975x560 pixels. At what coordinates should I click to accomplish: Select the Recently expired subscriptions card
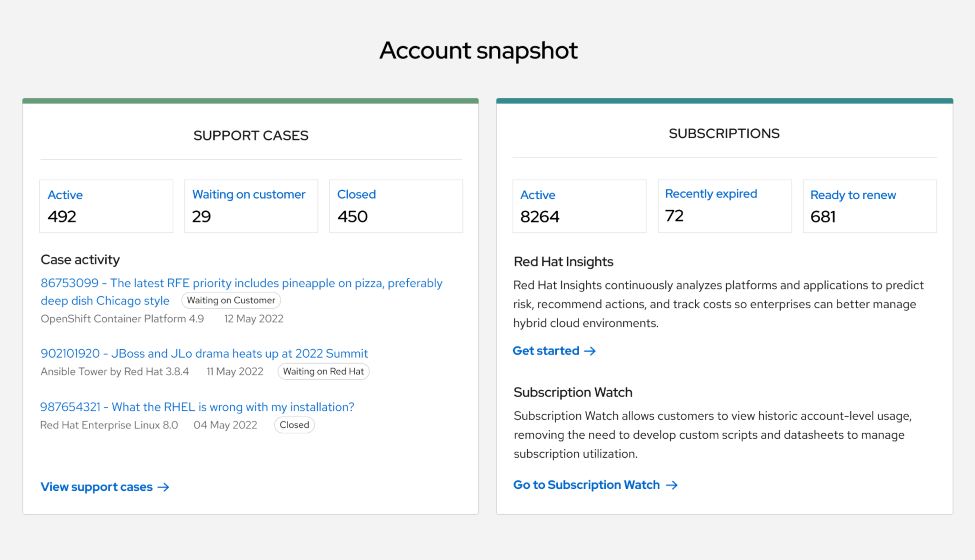(724, 206)
